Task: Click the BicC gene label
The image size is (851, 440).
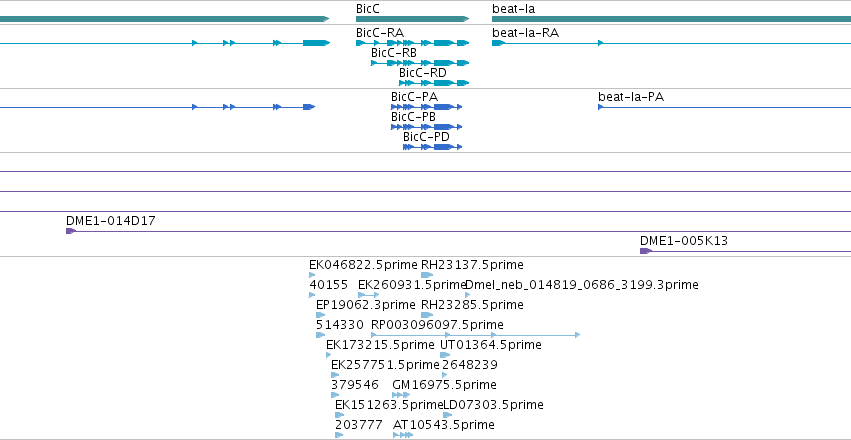Action: click(367, 9)
